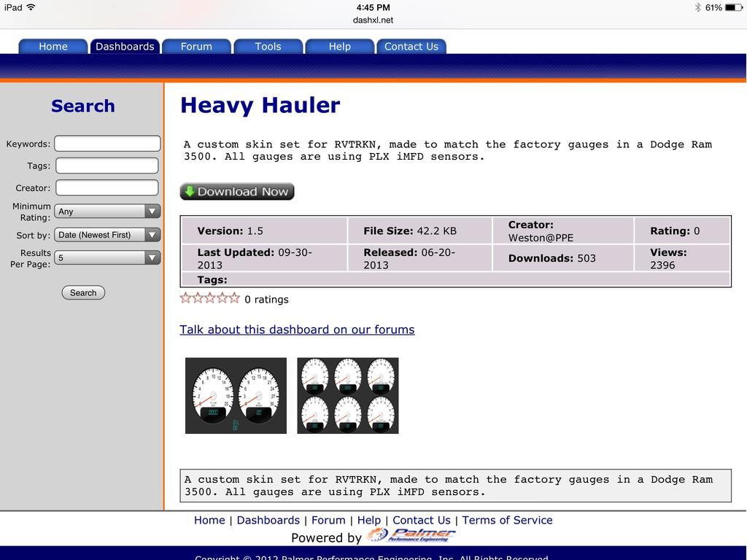Tap the battery indicator icon
The width and height of the screenshot is (747, 560).
(734, 7)
